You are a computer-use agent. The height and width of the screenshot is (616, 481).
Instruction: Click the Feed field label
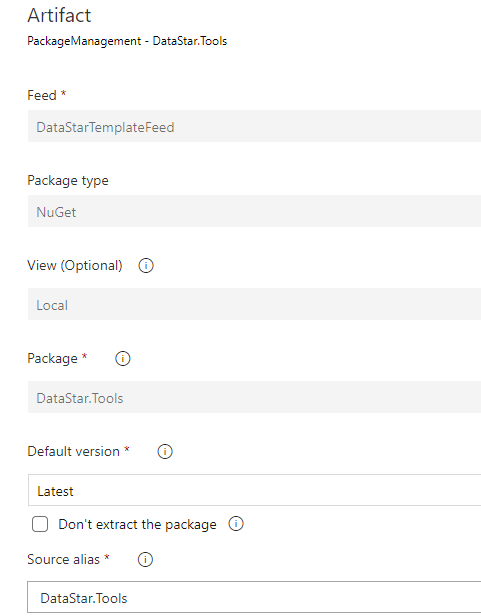point(42,95)
